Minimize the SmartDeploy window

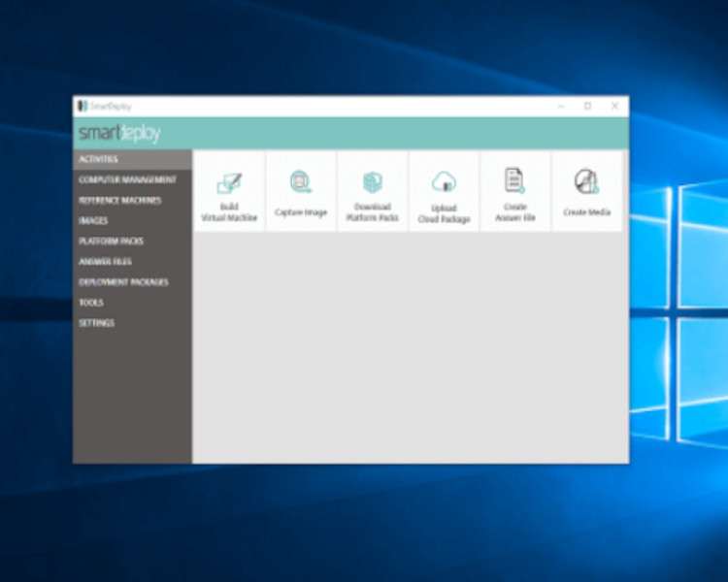point(560,106)
